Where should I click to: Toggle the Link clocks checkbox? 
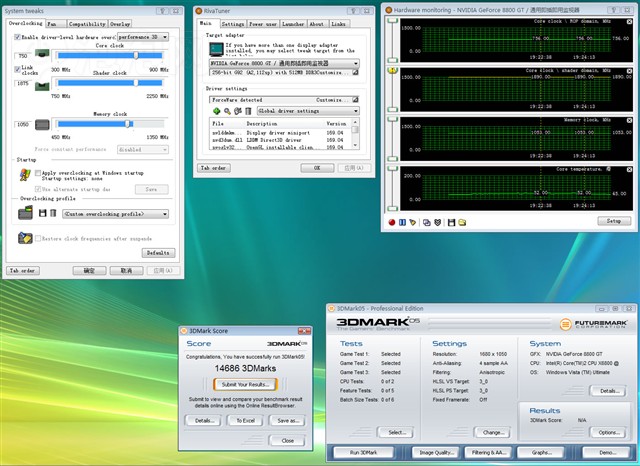18,69
